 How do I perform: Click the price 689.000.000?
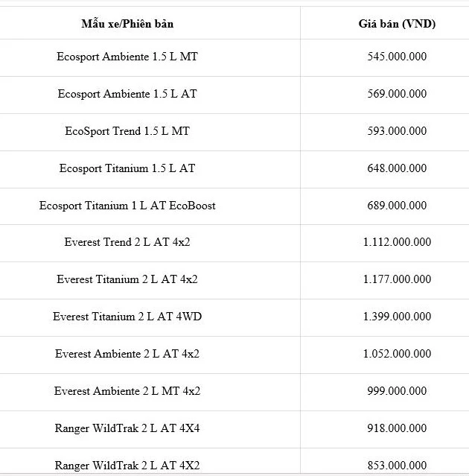point(397,206)
